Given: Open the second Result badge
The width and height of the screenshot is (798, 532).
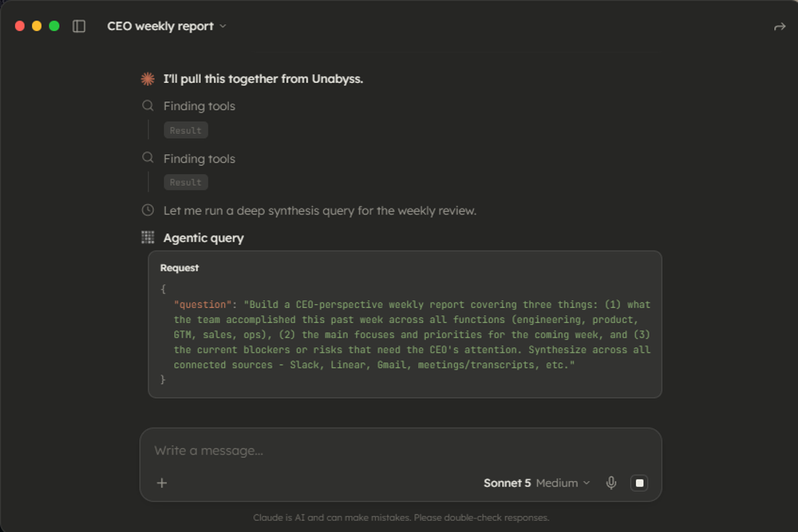Looking at the screenshot, I should (186, 182).
